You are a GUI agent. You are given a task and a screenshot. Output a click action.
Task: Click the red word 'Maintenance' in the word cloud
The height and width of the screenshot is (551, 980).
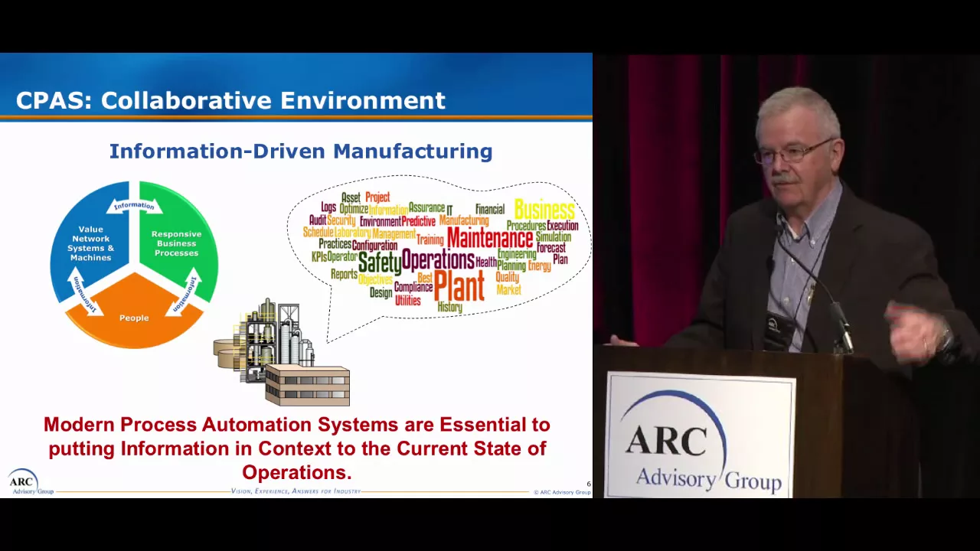pos(490,238)
